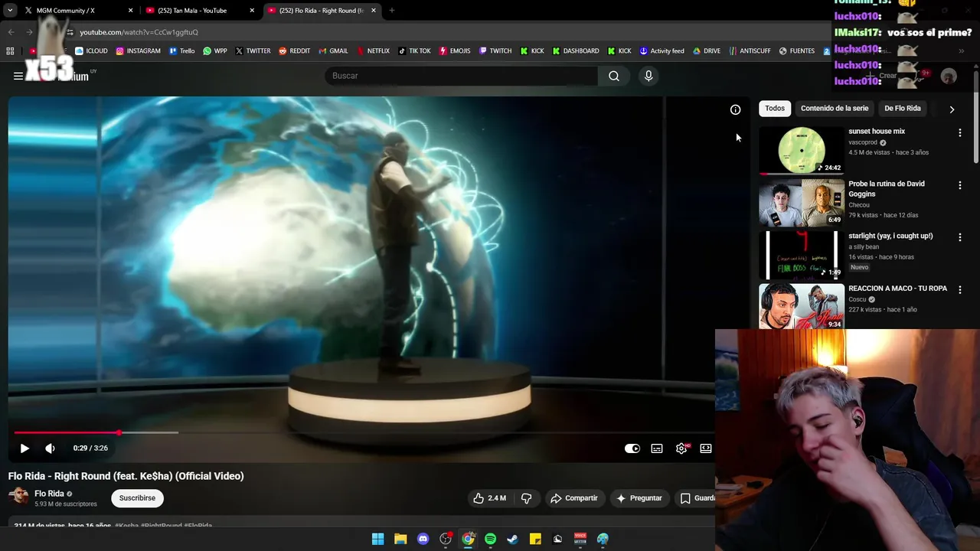Open the GMAIL bookmark

(x=333, y=51)
